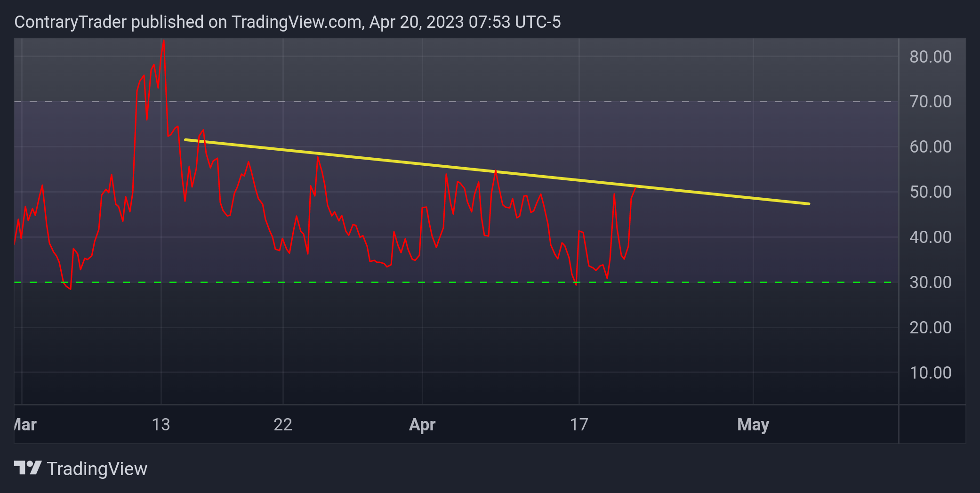Click the 10.00 price axis label

point(930,373)
